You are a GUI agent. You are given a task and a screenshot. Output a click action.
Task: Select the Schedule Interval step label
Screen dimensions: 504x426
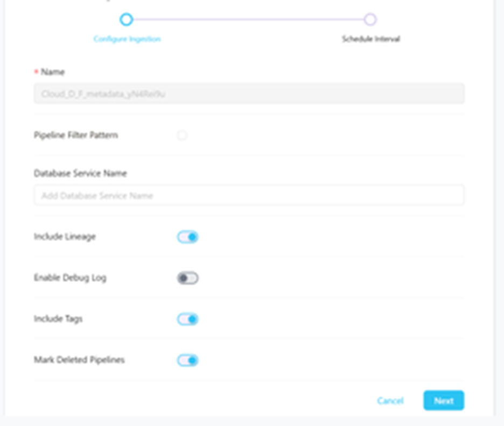[x=370, y=39]
